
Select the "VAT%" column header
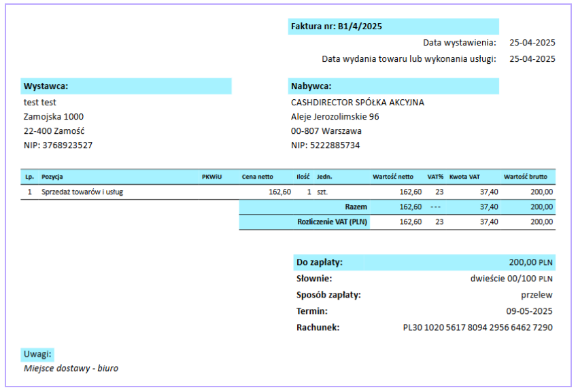[x=435, y=177]
